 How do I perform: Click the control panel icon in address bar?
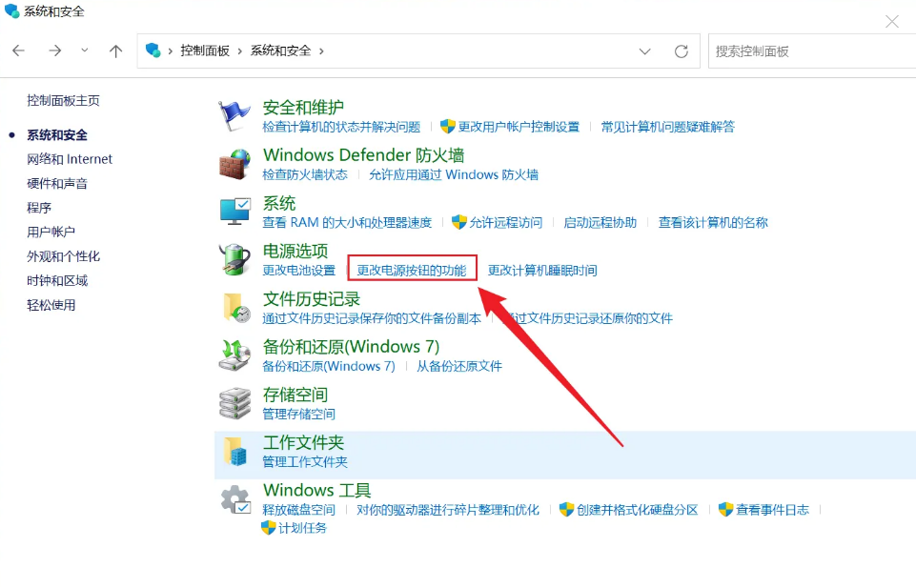pos(153,51)
